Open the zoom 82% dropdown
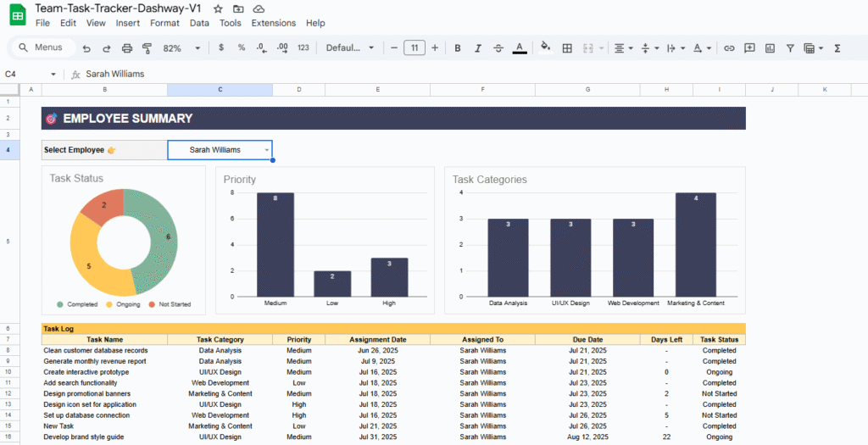This screenshot has height=445, width=868. click(x=181, y=48)
